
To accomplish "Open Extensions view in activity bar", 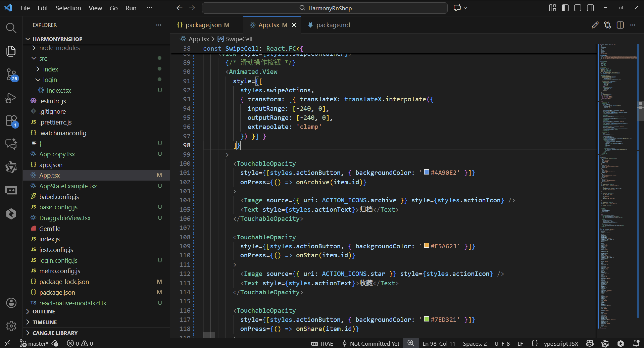I will tap(11, 120).
